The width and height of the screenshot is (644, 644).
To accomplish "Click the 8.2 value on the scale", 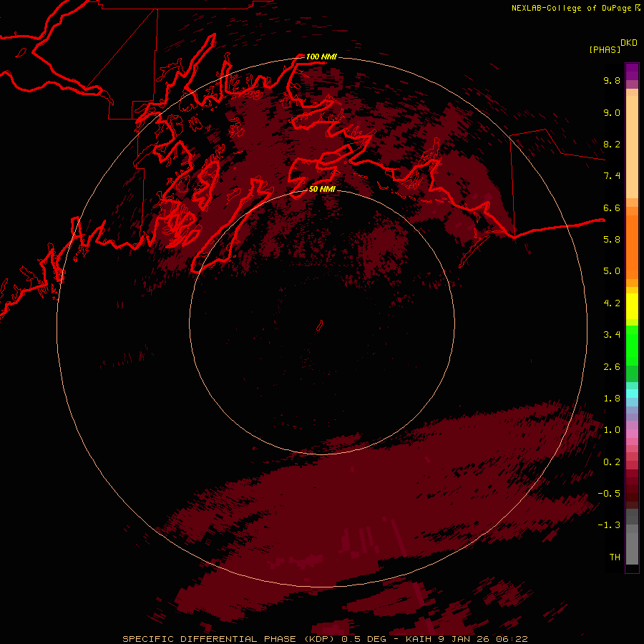I will click(x=612, y=144).
